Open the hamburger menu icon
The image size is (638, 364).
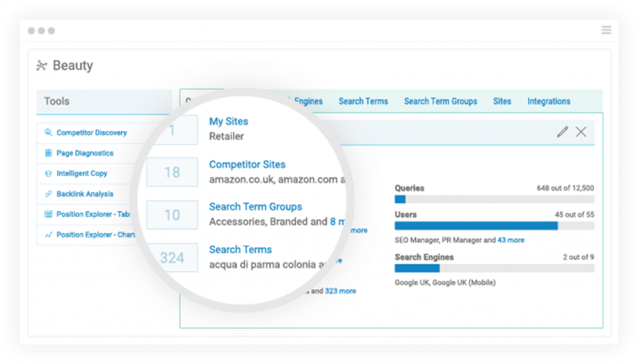click(606, 30)
